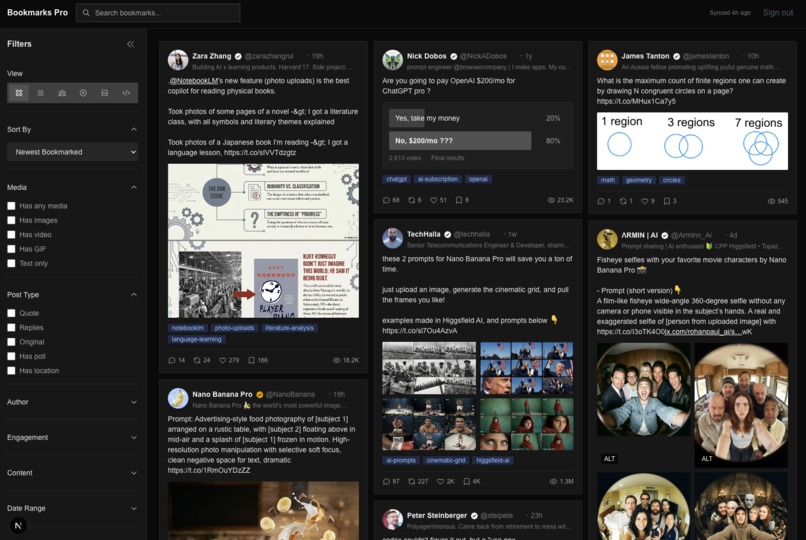
Task: Click bookmark icon on Zara Zhang post
Action: click(x=251, y=360)
